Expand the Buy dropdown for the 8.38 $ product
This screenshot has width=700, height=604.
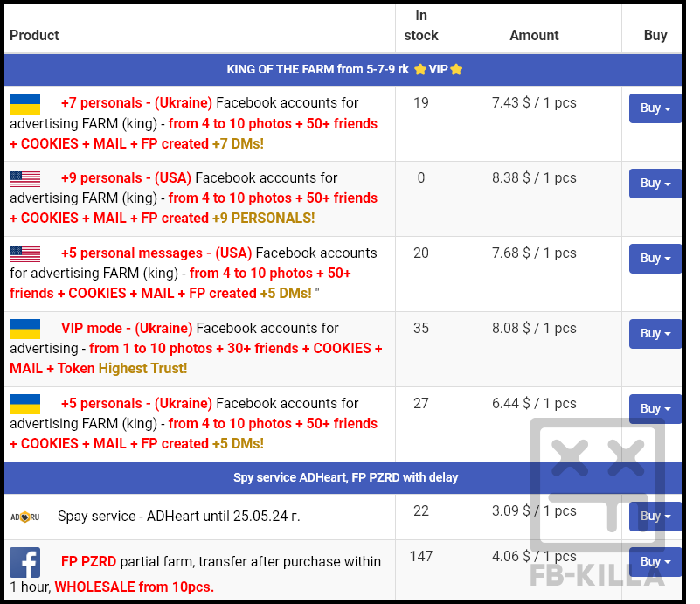[x=655, y=184]
